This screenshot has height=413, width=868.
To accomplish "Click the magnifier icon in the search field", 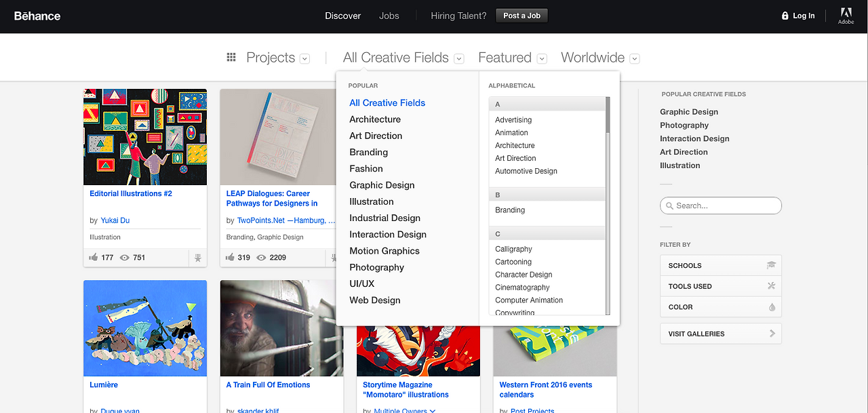I will (669, 205).
